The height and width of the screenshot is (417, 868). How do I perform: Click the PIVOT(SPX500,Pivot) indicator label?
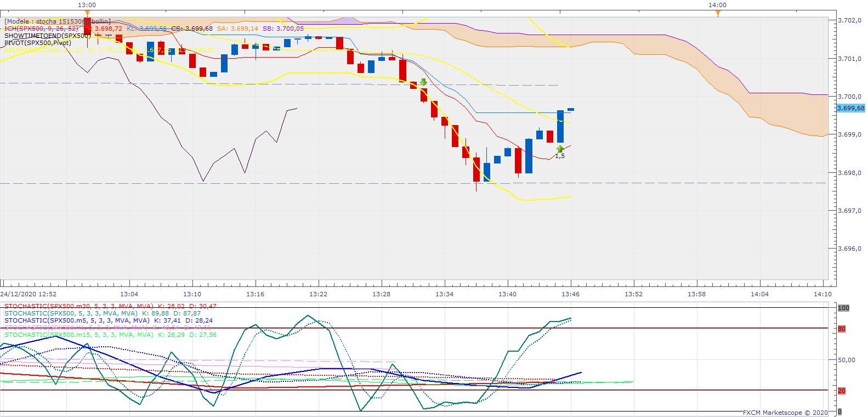point(38,43)
